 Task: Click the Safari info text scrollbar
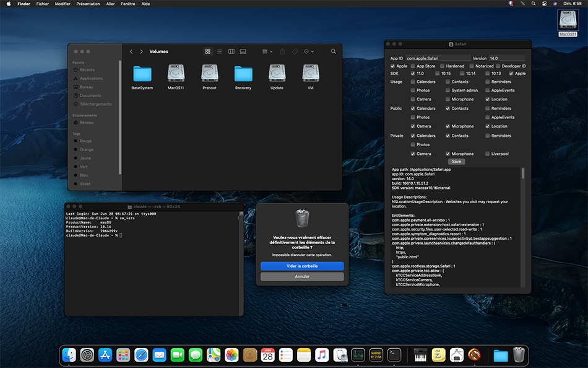[x=523, y=173]
